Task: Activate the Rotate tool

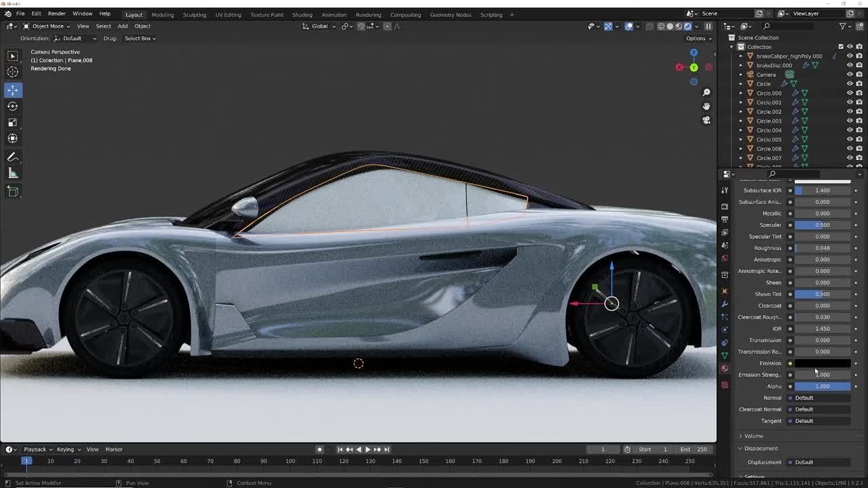Action: [13, 106]
